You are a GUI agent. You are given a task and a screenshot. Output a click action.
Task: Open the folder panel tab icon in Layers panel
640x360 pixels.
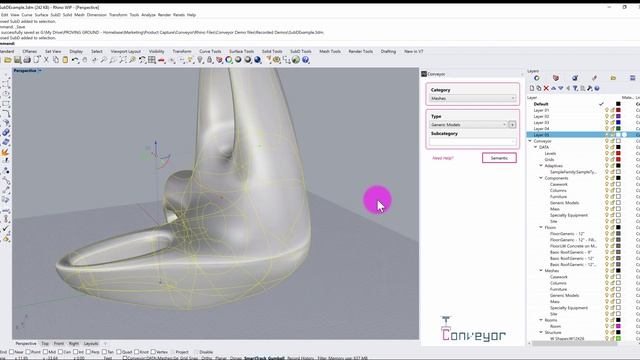[x=613, y=78]
